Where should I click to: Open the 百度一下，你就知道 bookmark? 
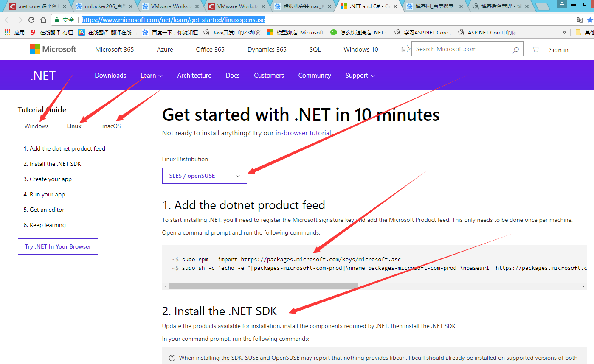[x=170, y=32]
